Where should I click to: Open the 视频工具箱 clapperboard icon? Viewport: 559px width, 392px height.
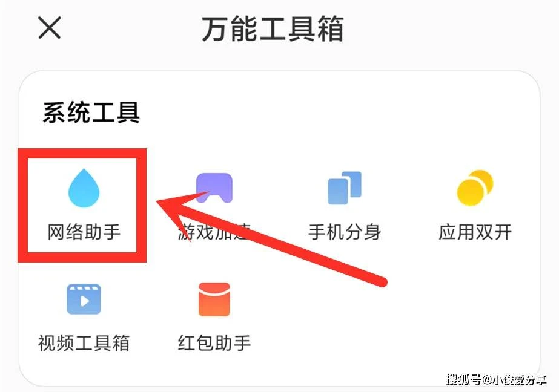point(84,299)
